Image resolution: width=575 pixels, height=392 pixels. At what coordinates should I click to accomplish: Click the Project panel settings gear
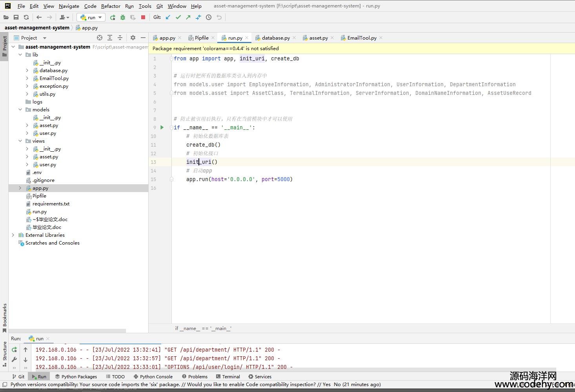(133, 38)
